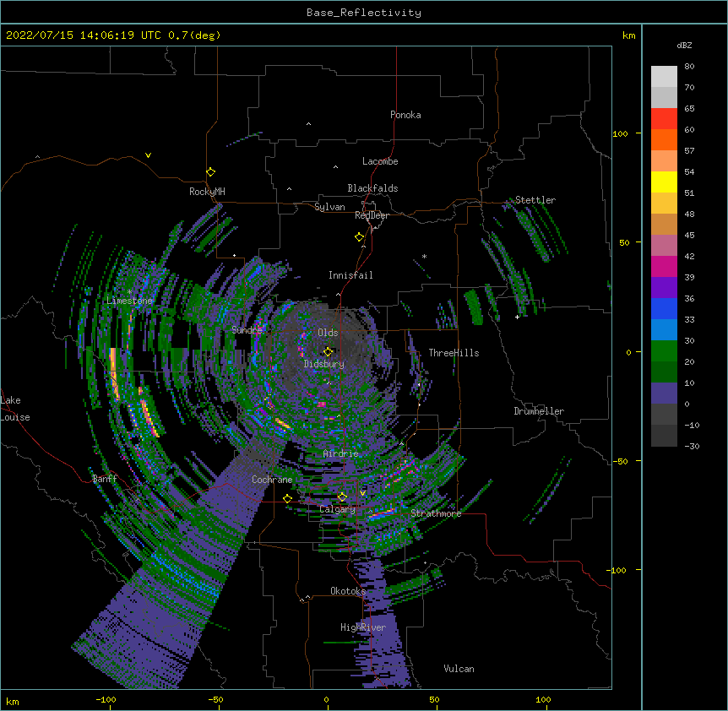Screen dimensions: 728x711
Task: Click the RockyMH map label
Action: 207,191
